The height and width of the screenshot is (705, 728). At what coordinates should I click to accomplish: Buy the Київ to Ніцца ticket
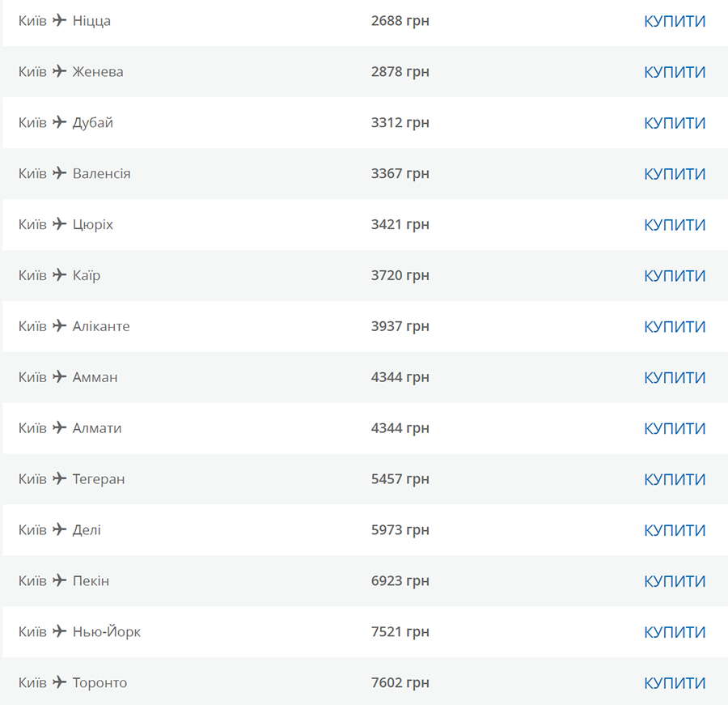pyautogui.click(x=675, y=21)
